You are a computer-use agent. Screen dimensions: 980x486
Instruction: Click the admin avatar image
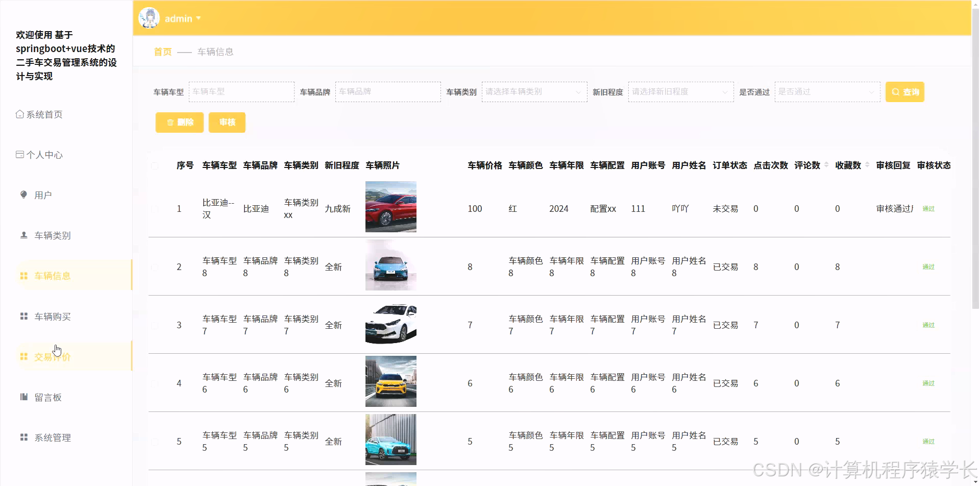tap(149, 18)
